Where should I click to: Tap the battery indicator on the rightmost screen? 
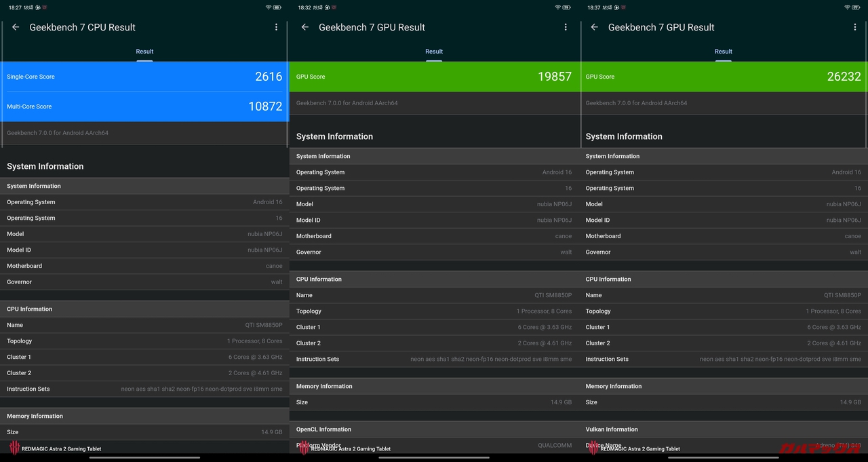[x=856, y=7]
